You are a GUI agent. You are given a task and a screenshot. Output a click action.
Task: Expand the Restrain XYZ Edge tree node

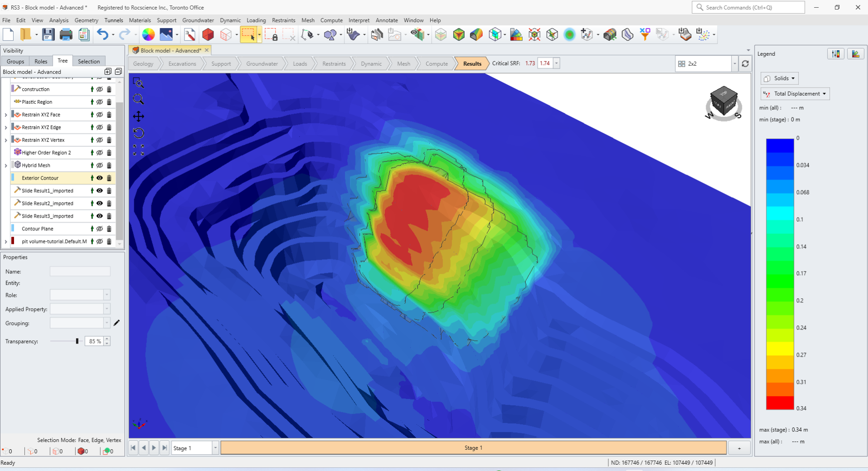click(6, 128)
